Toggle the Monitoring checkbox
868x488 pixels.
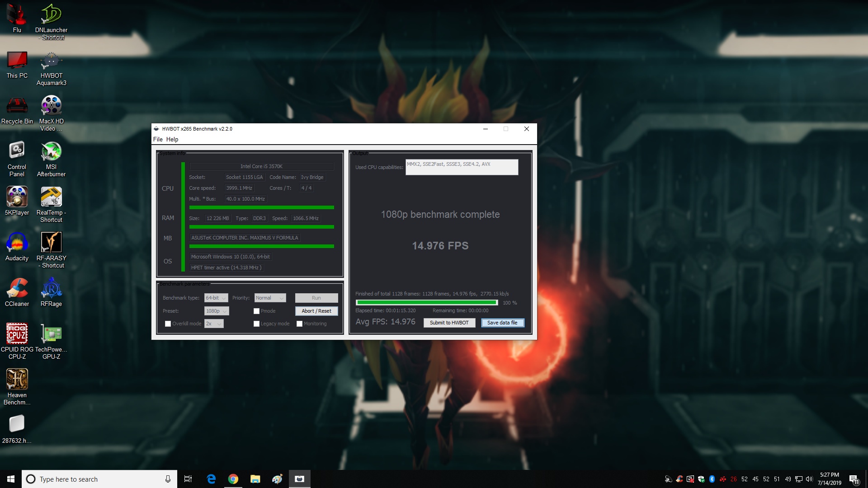(300, 324)
